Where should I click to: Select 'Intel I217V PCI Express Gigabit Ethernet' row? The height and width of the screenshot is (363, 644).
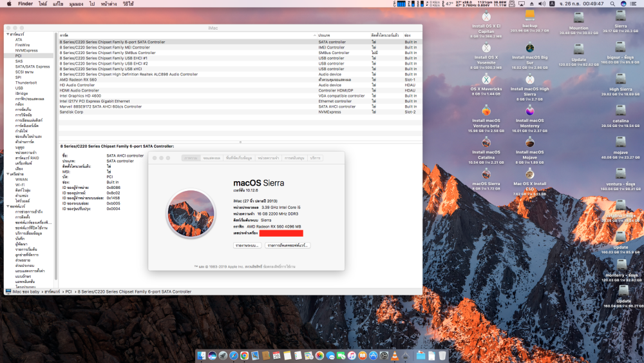[x=240, y=101]
